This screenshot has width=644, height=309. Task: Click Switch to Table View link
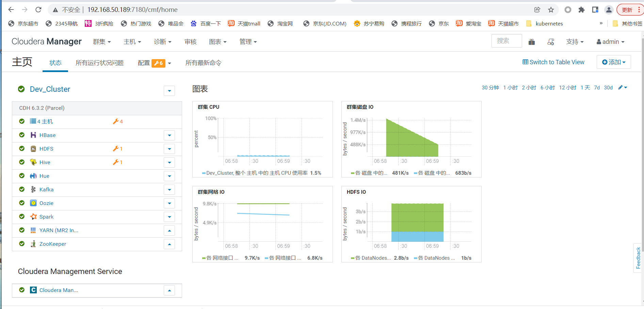pyautogui.click(x=553, y=62)
